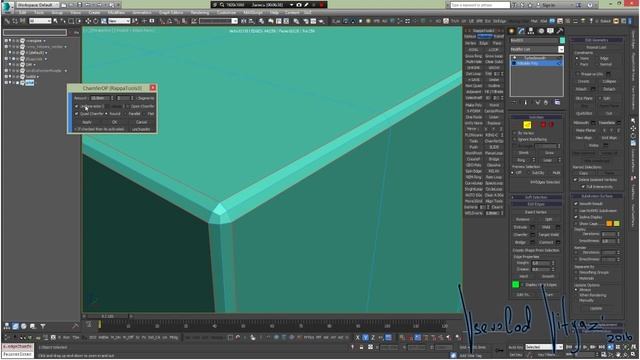Open the Reference Coordinate System dropdown
640x360 pixels.
click(x=119, y=20)
